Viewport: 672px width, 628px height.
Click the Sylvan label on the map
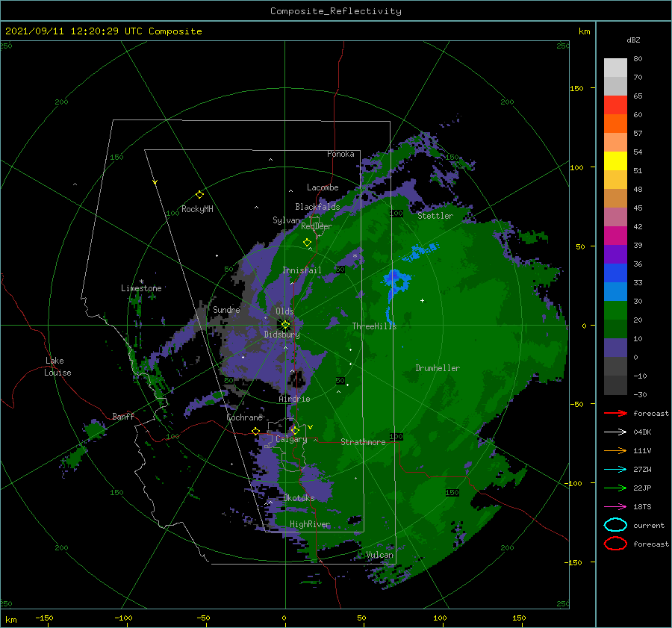(x=286, y=220)
